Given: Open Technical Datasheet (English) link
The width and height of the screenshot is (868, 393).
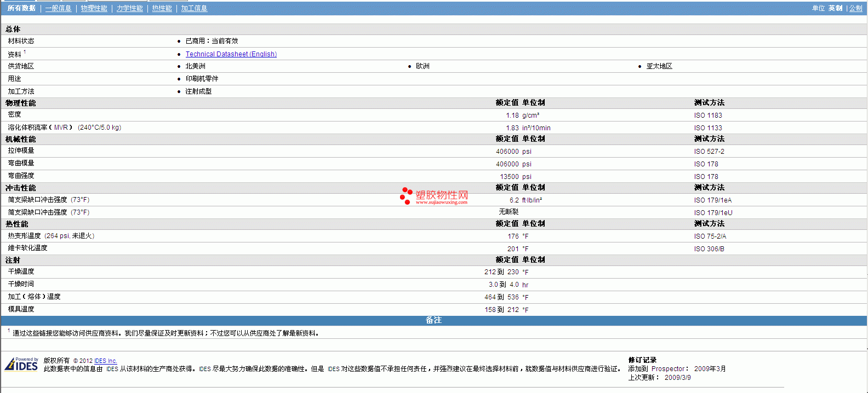Looking at the screenshot, I should [231, 54].
